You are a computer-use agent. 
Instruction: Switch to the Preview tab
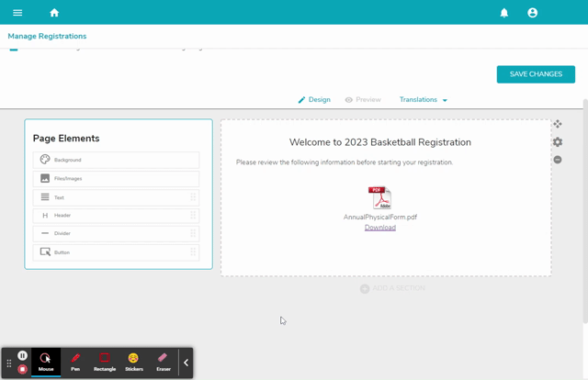click(363, 100)
